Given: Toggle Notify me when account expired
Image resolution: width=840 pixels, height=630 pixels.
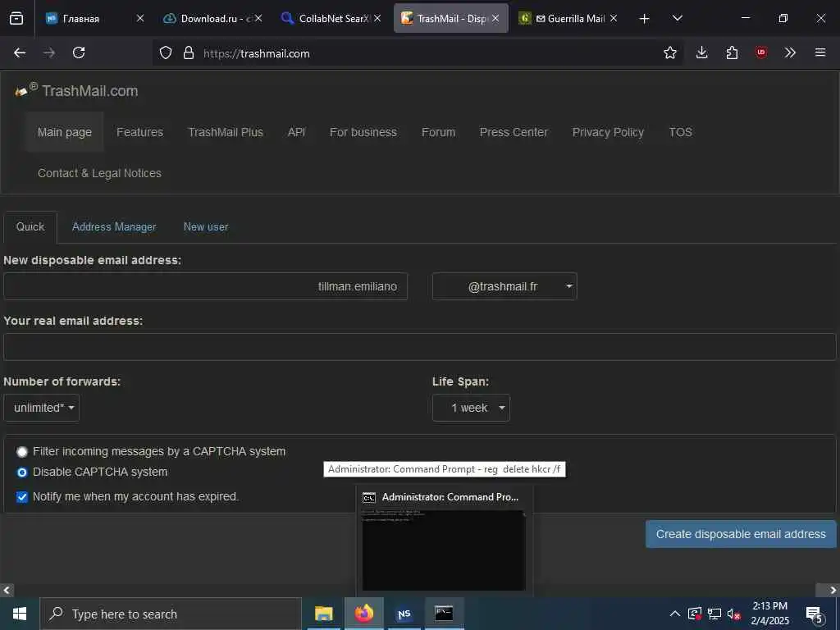Looking at the screenshot, I should (x=22, y=496).
